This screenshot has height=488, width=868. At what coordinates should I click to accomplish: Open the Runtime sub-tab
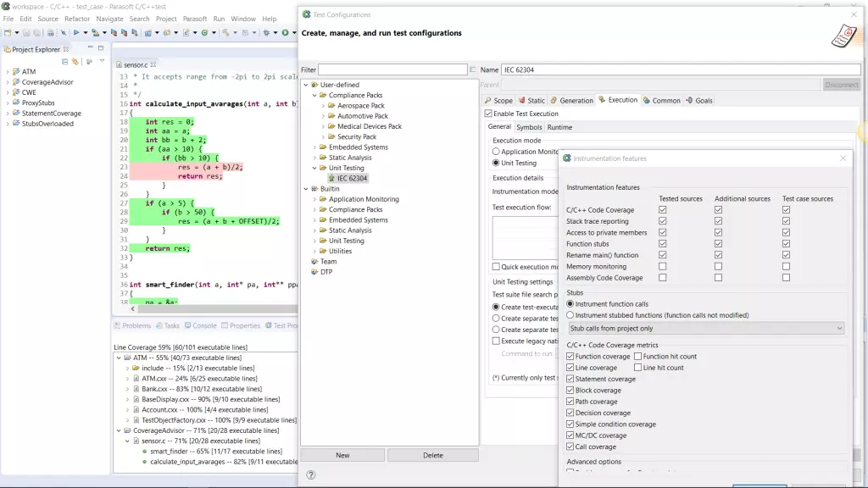pos(559,127)
